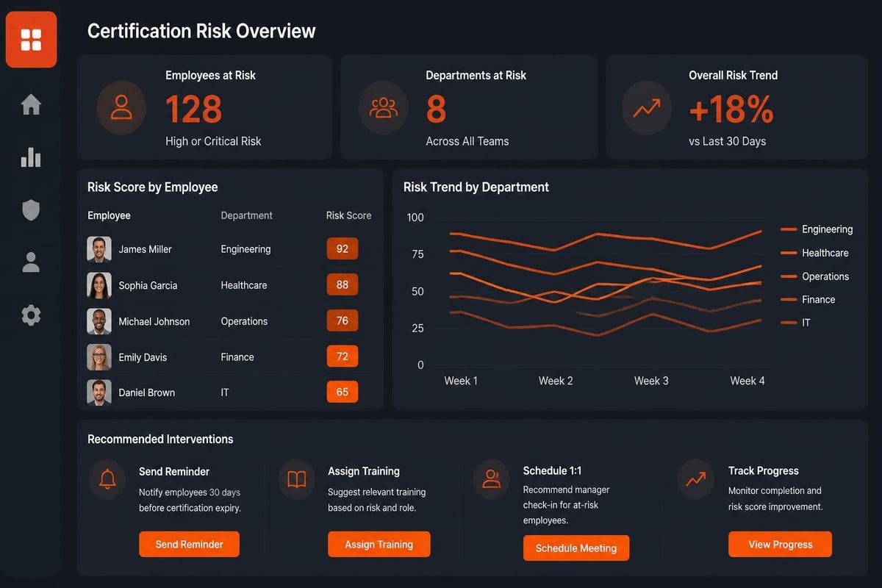Click the Risk Trend by Department heading
Screen dimensions: 882x588
[x=476, y=187]
